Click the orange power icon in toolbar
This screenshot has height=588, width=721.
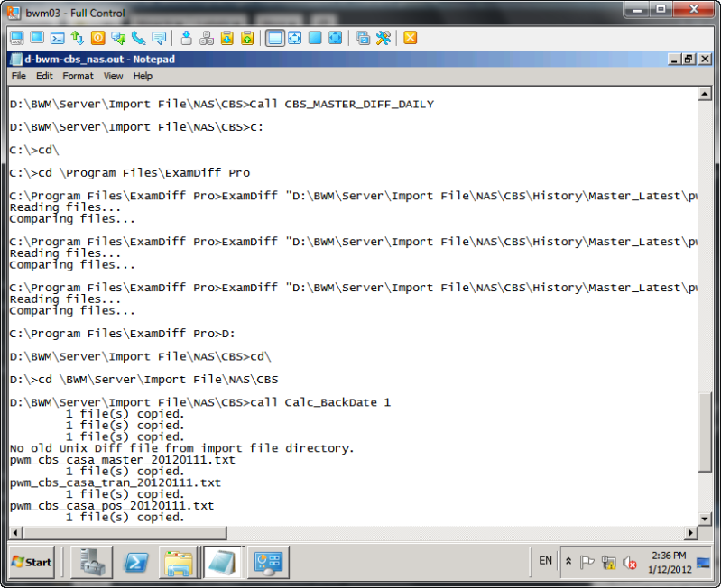point(97,38)
